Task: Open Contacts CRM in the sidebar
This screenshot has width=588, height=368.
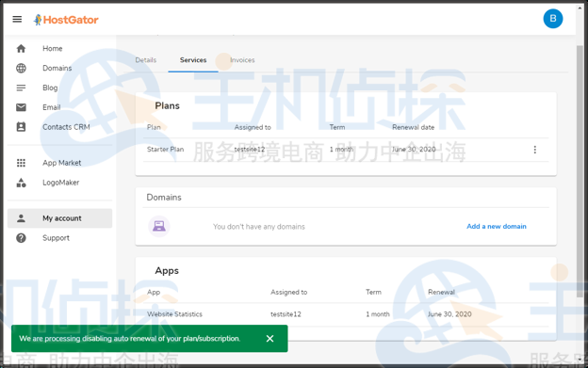Action: [66, 127]
